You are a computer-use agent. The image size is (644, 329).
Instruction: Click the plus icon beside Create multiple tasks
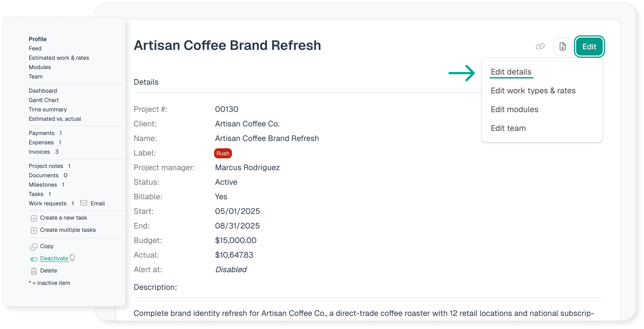(x=34, y=230)
